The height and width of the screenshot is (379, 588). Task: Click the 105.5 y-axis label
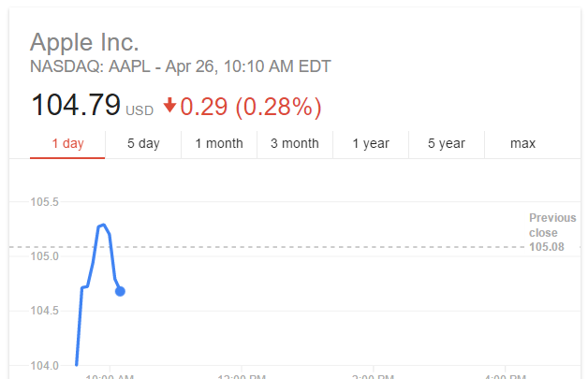tap(45, 202)
